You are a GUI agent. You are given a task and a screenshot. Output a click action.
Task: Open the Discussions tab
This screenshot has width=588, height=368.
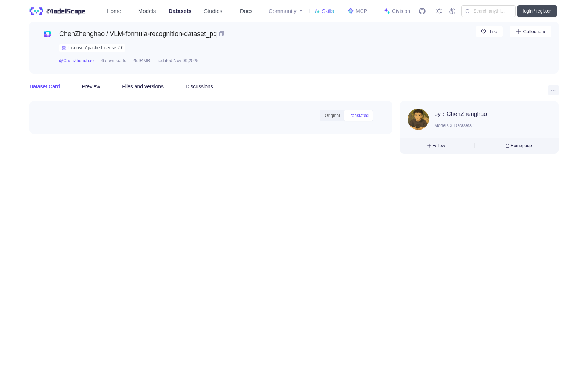pyautogui.click(x=199, y=86)
